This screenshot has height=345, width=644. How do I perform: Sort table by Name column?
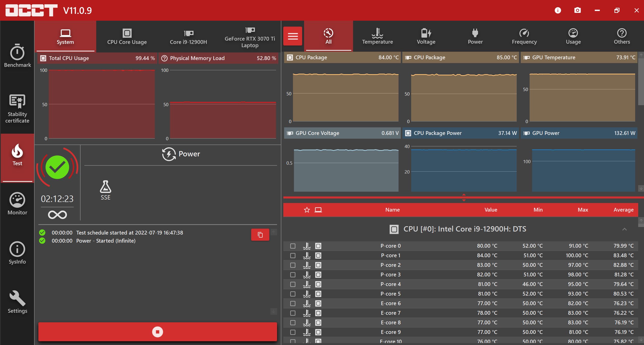coord(392,210)
